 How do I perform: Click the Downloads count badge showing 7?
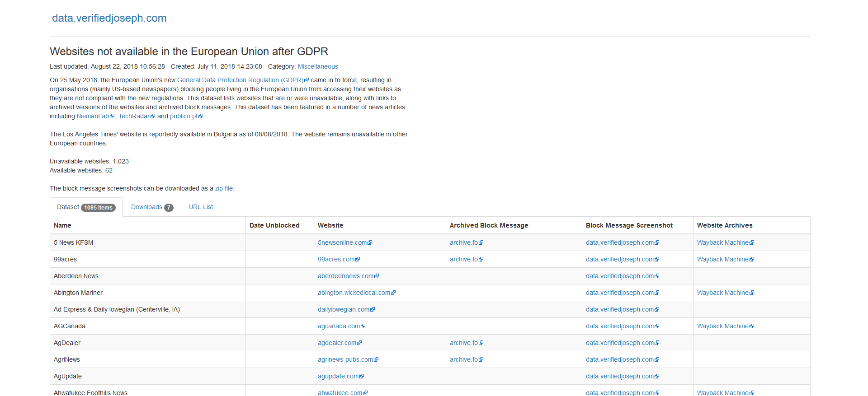tap(169, 208)
